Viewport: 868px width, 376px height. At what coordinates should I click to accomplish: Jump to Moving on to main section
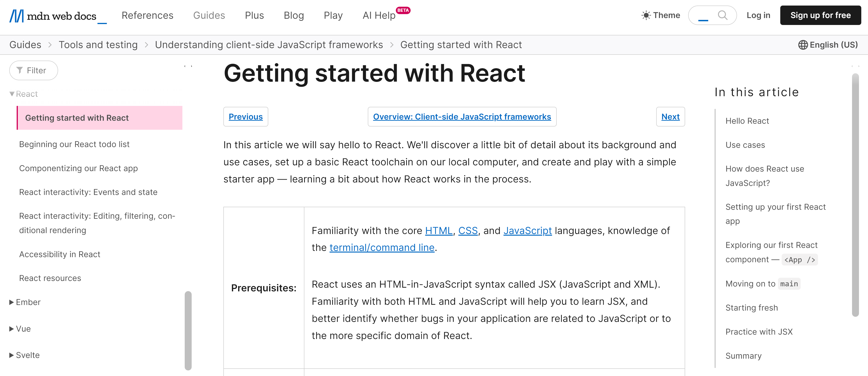[x=763, y=284]
